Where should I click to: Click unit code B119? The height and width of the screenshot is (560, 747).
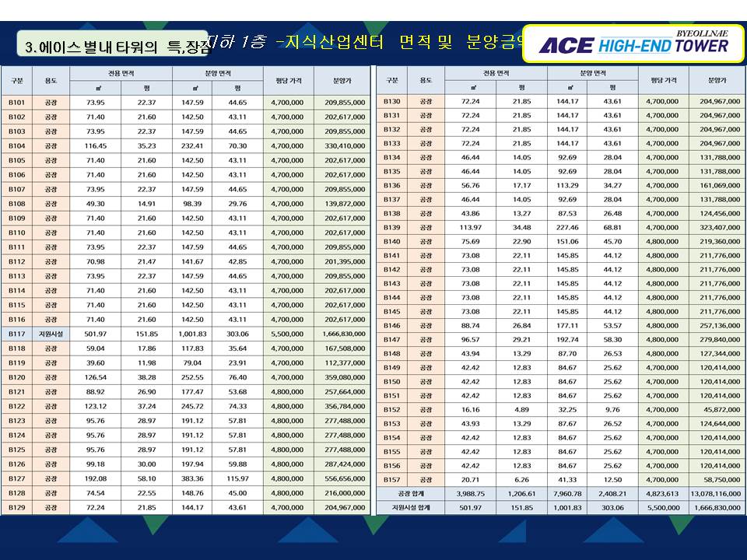[x=16, y=363]
